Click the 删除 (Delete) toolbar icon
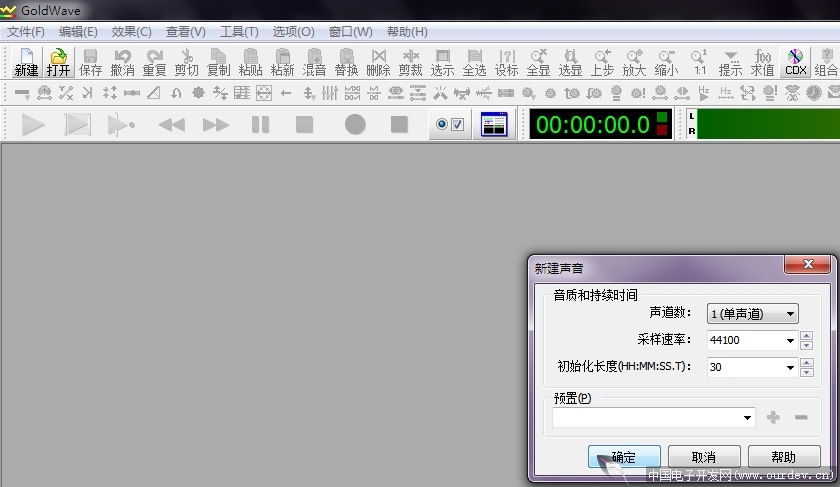The width and height of the screenshot is (840, 487). [378, 62]
